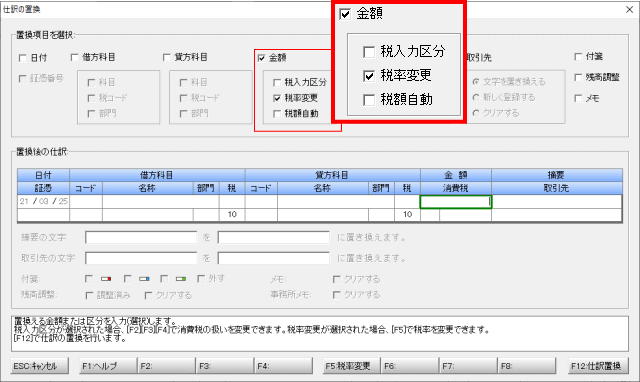Image resolution: width=640 pixels, height=382 pixels.
Task: Check the blue sticky tag checkbox
Action: click(x=127, y=279)
